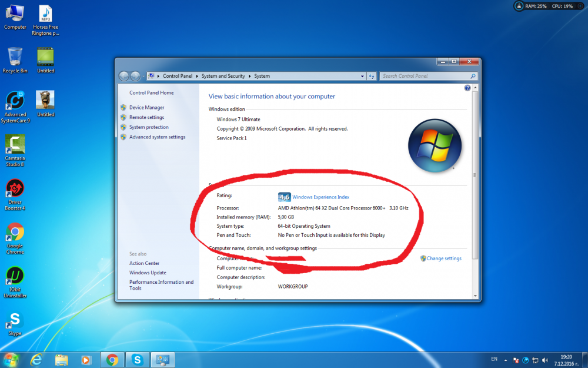Open the volume speaker tray icon
The width and height of the screenshot is (588, 368).
[545, 360]
